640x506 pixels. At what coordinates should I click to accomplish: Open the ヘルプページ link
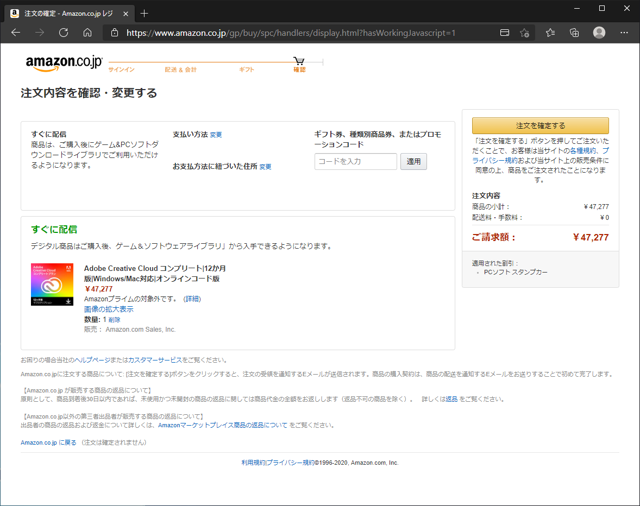(x=92, y=360)
